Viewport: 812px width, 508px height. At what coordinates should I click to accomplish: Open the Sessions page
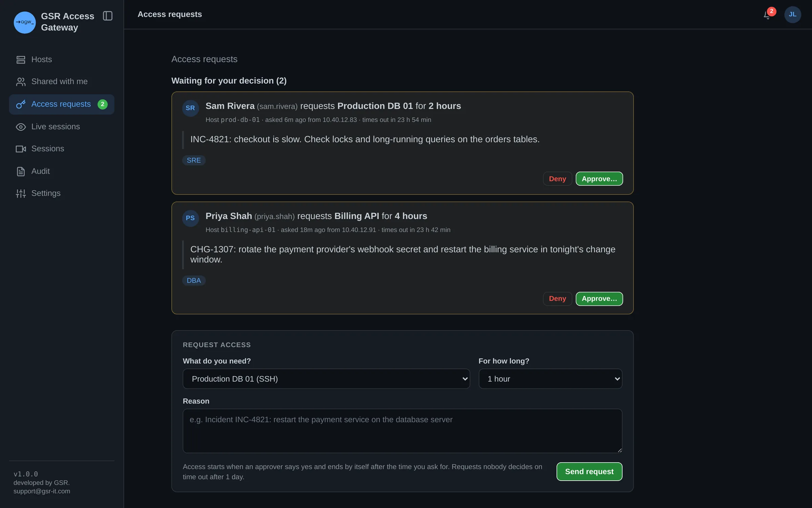(62, 149)
